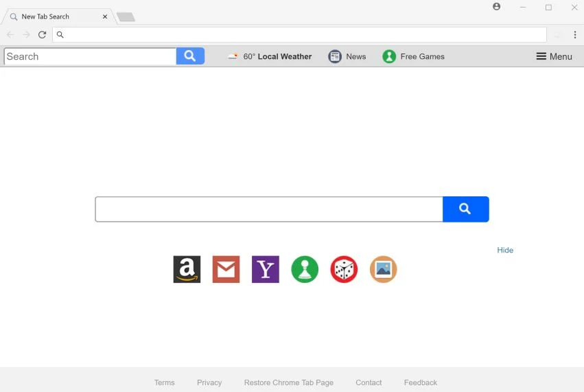The width and height of the screenshot is (584, 392).
Task: Click the Restore Chrome Tab Page link
Action: point(289,382)
